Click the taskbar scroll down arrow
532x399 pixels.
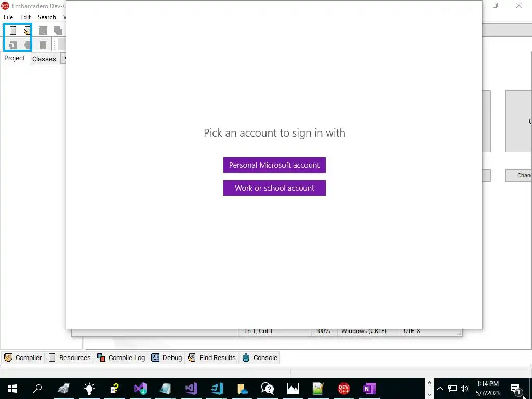(x=429, y=395)
